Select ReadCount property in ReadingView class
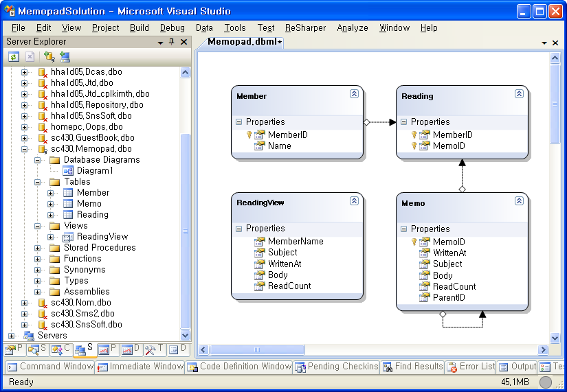 tap(289, 286)
